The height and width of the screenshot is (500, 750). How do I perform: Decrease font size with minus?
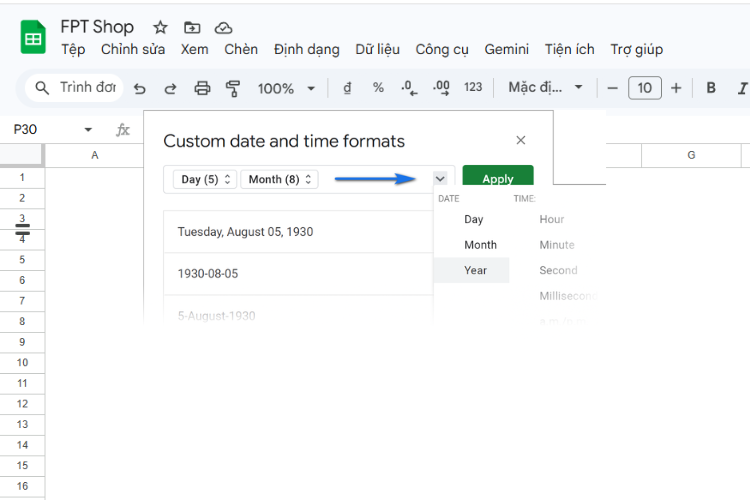(612, 89)
